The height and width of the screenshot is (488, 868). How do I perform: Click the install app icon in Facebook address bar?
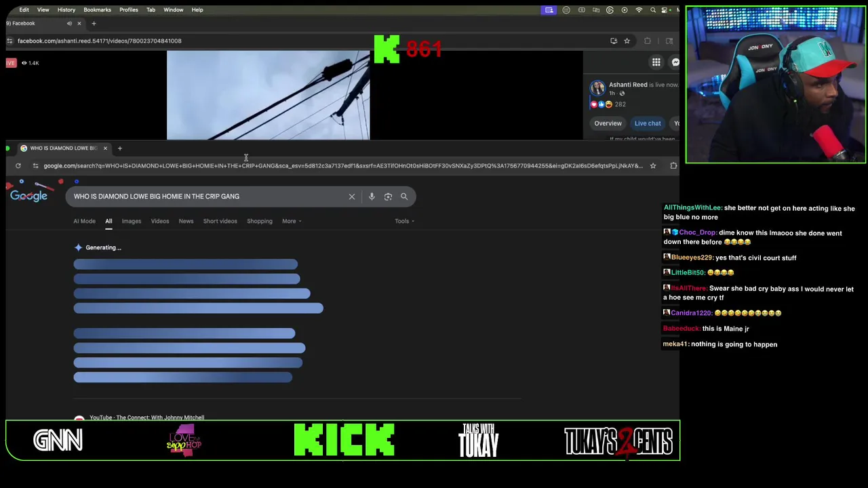click(x=614, y=41)
